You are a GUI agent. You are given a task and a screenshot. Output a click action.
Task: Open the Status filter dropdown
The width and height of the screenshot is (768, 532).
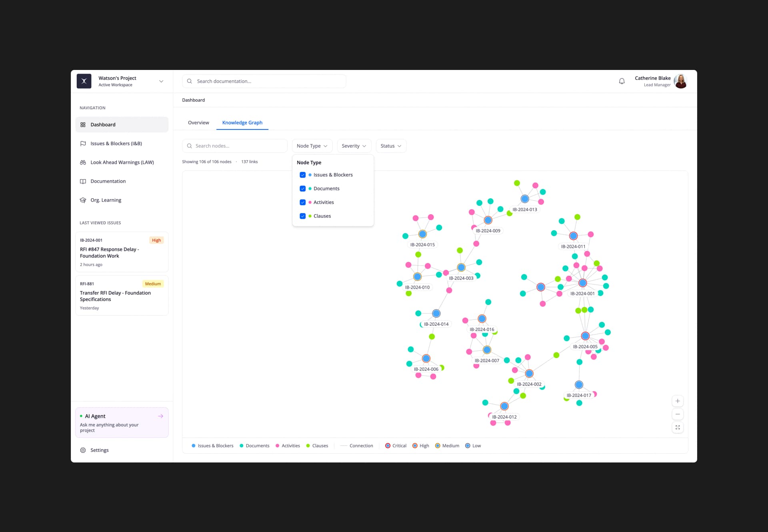[x=391, y=146]
